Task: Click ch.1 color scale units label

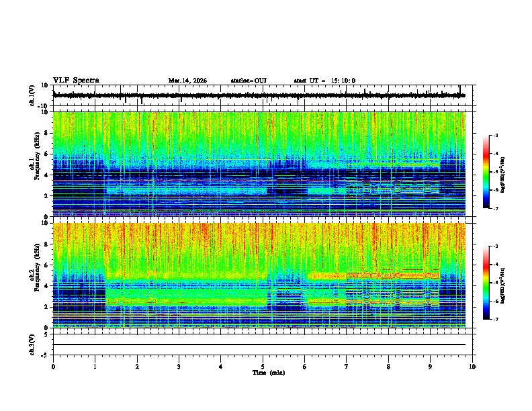Action: [x=503, y=175]
